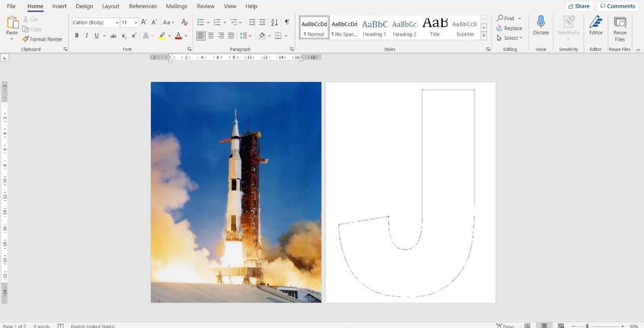The image size is (644, 328).
Task: Switch to the Design tab
Action: (x=84, y=6)
